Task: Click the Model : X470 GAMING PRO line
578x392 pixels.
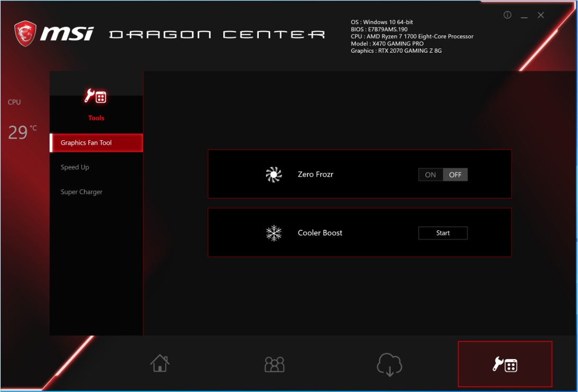Action: 387,43
